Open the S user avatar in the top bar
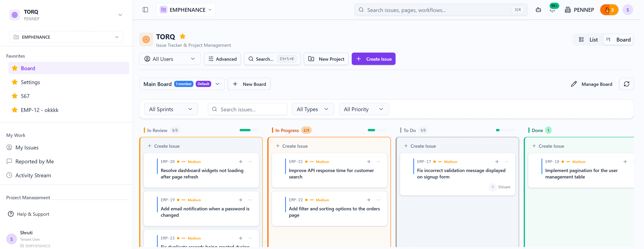Viewport: 644px width, 249px height. point(628,10)
